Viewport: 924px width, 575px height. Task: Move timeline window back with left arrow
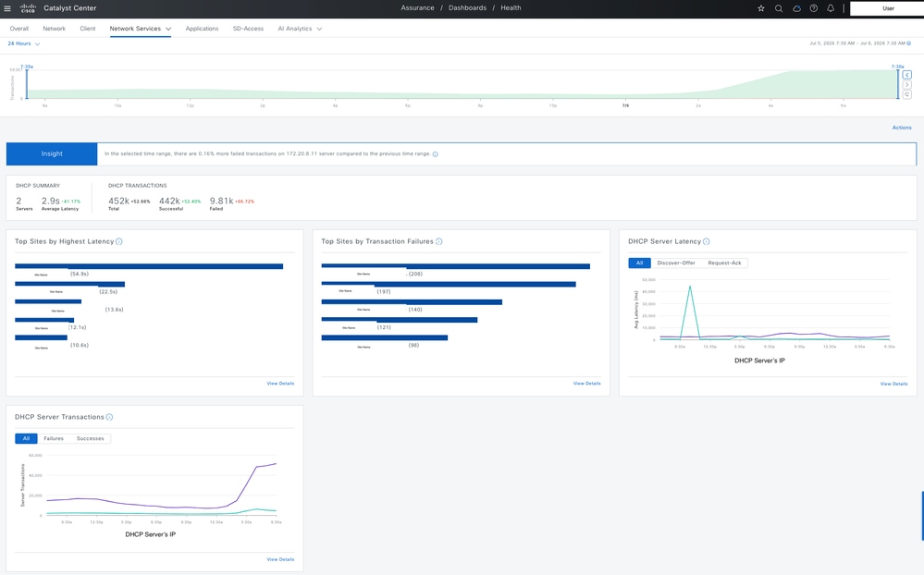tap(907, 75)
